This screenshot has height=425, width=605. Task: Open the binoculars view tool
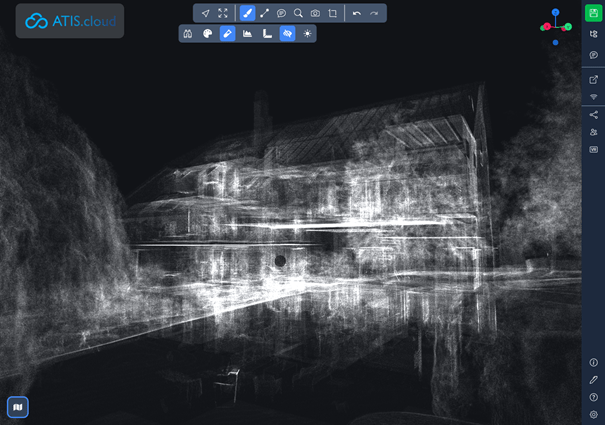[x=188, y=33]
